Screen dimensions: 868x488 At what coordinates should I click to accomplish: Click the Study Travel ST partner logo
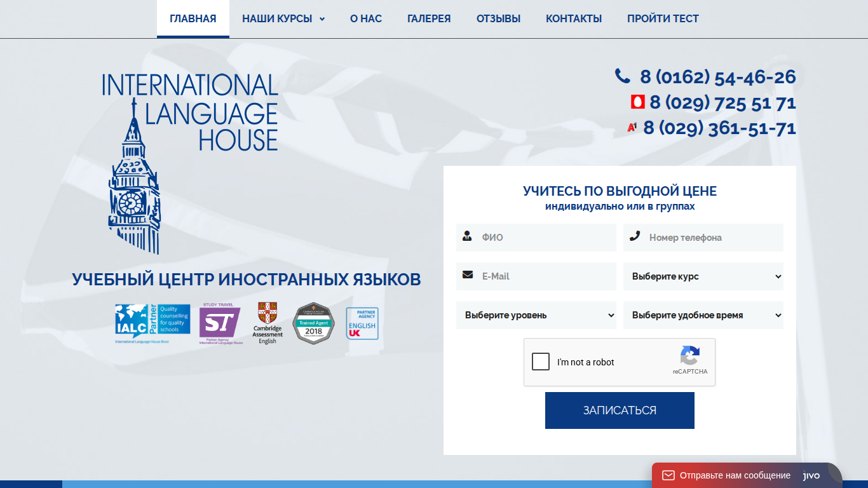[220, 323]
